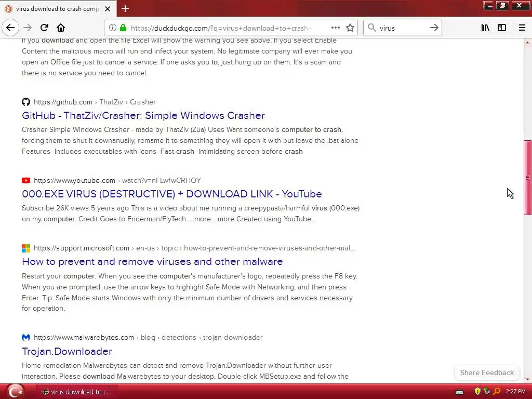The width and height of the screenshot is (532, 399).
Task: Click the GitHub favicon next to github.com
Action: 26,102
